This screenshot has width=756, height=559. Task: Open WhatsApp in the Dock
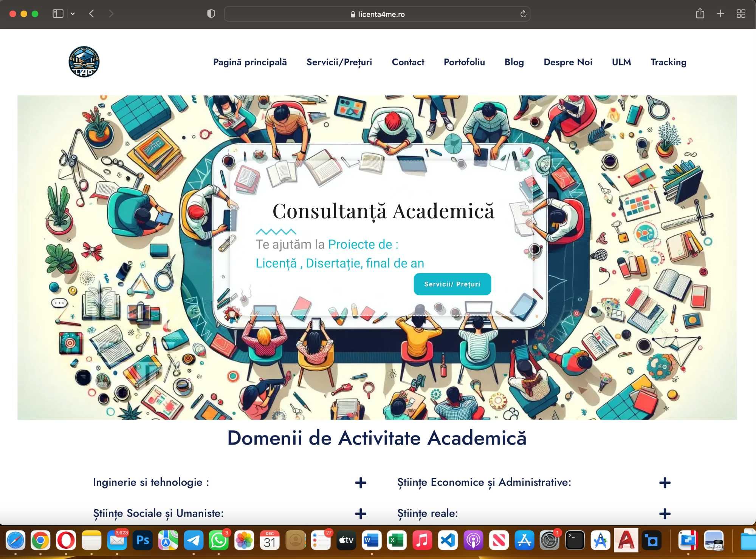(x=219, y=540)
